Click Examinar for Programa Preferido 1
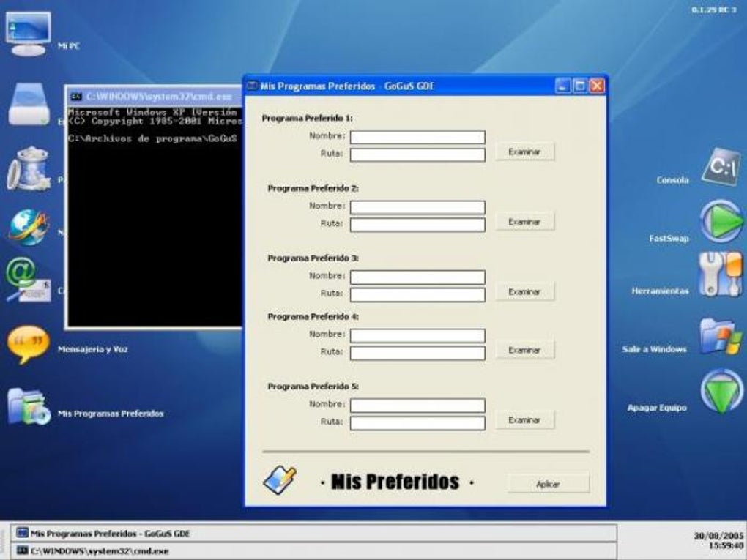 pyautogui.click(x=524, y=152)
